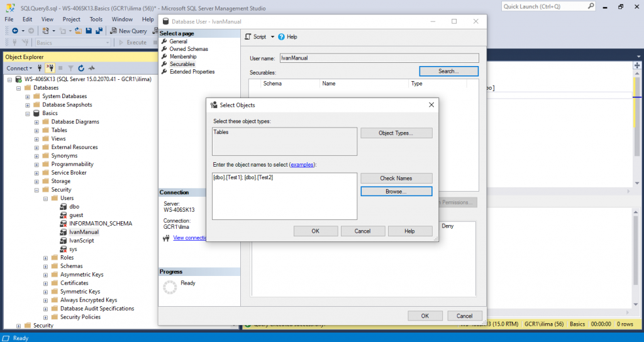
Task: Open the View menu
Action: [x=47, y=19]
